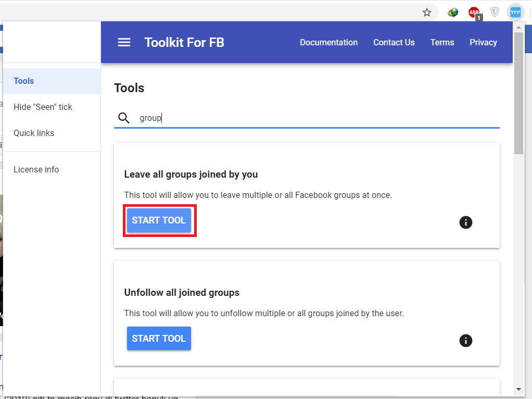Viewport: 532px width, 399px height.
Task: Open the Privacy link in header
Action: click(483, 42)
